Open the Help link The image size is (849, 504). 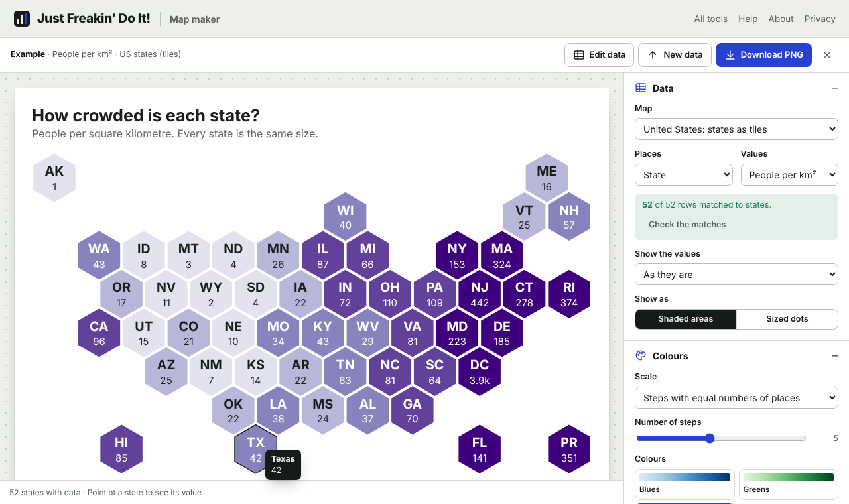click(748, 19)
